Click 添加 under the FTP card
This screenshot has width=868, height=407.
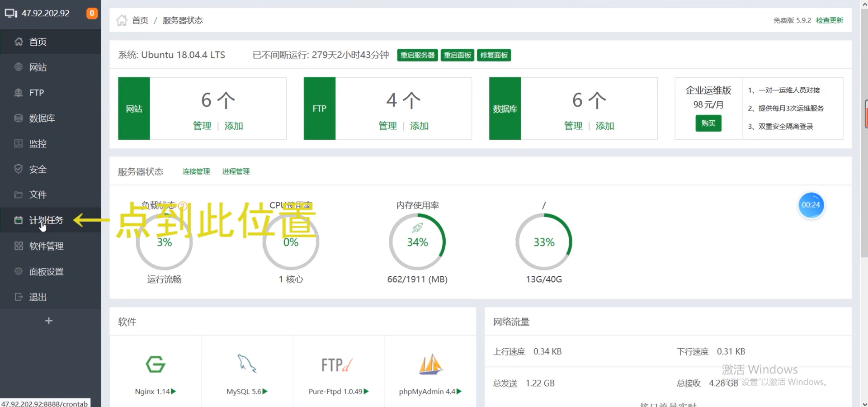point(420,126)
